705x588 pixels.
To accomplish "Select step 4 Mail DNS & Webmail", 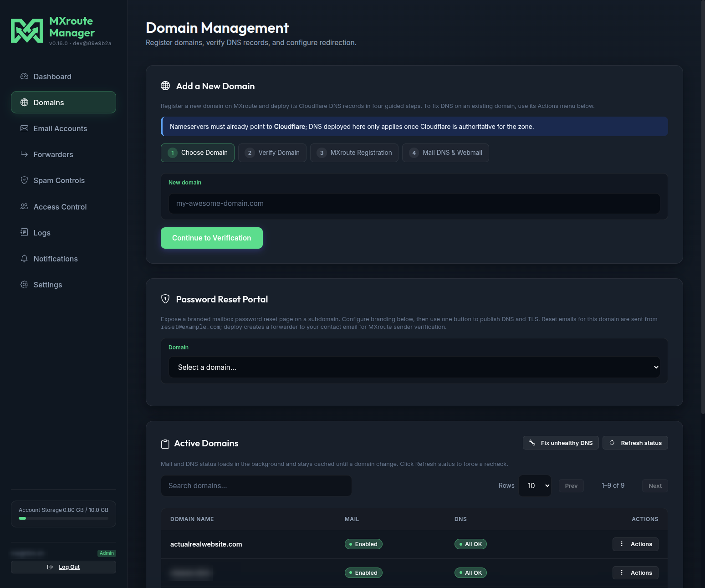I will coord(445,153).
